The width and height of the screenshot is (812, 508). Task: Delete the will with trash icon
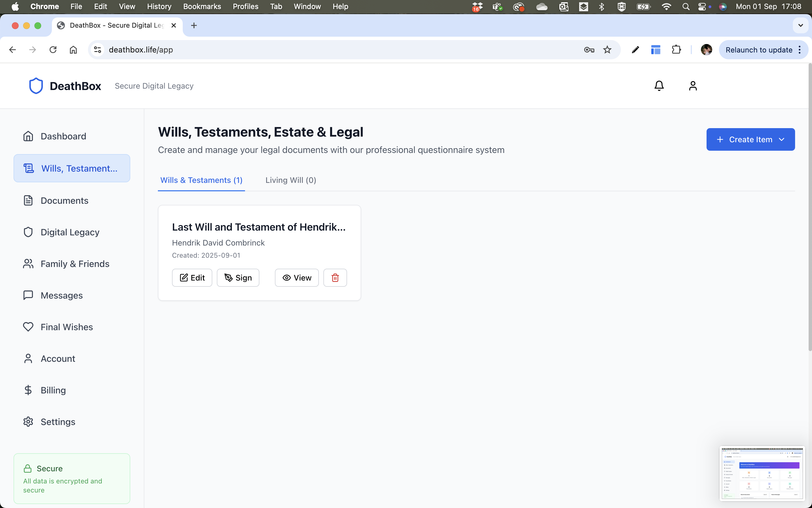(335, 277)
